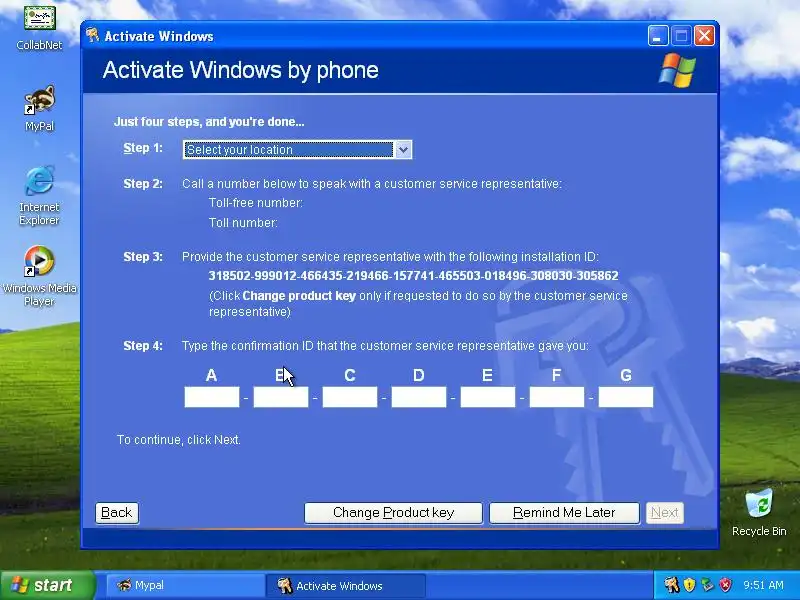The image size is (800, 600).
Task: Focus confirmation ID field E
Action: (x=488, y=397)
